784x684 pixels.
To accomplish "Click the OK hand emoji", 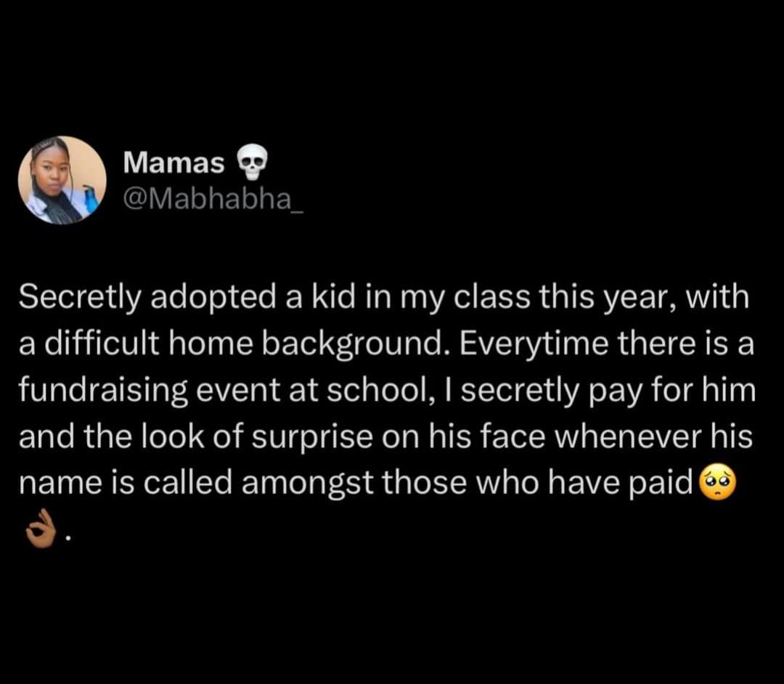I will click(x=40, y=529).
